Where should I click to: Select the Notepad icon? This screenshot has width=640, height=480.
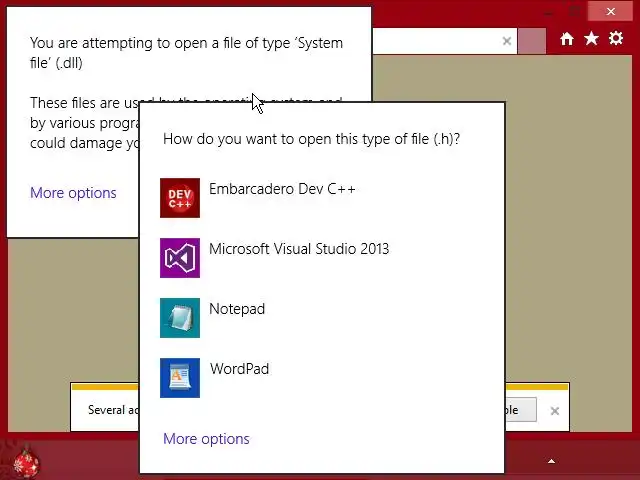click(180, 318)
